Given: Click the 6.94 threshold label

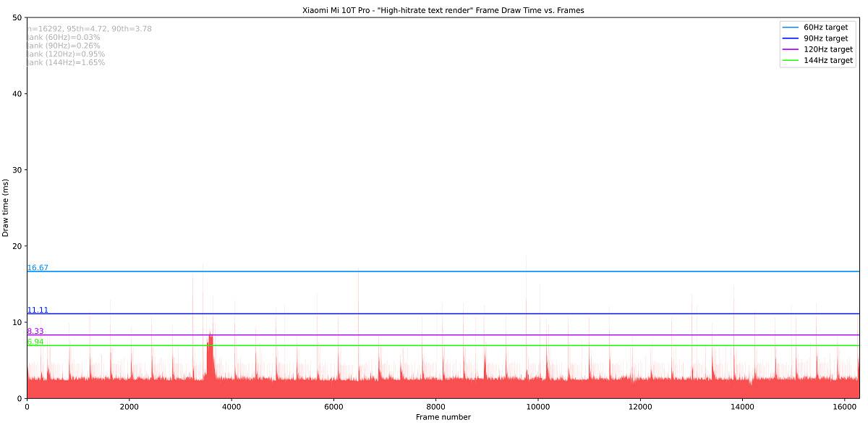Looking at the screenshot, I should (35, 342).
